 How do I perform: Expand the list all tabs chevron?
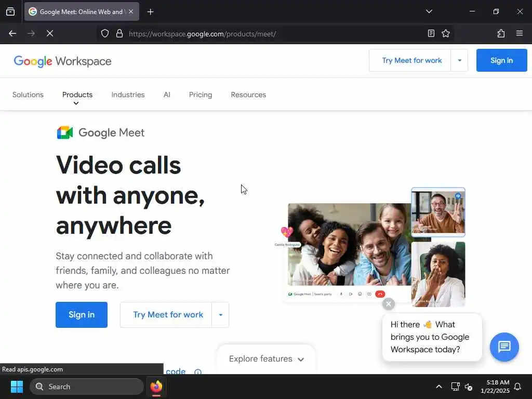[429, 11]
